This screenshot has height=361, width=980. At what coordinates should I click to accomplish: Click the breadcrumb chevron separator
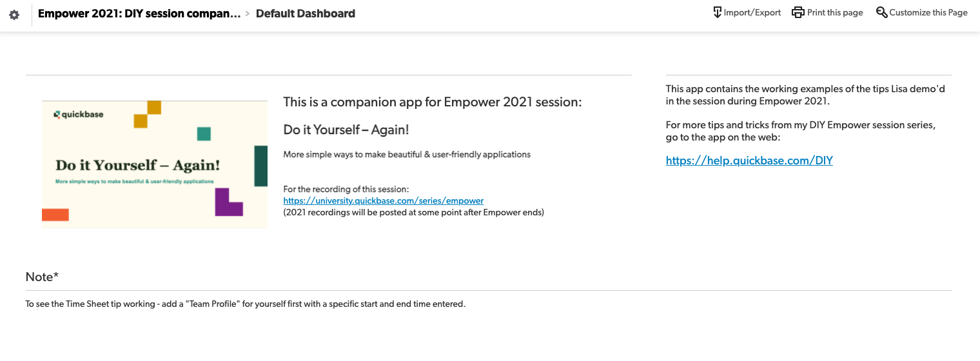click(248, 14)
